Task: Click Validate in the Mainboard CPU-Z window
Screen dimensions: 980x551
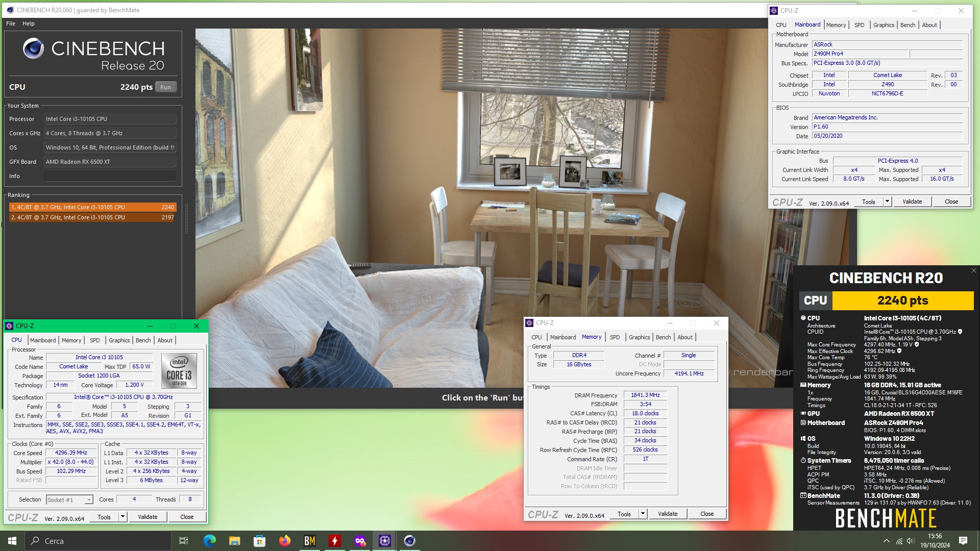Action: click(x=912, y=202)
